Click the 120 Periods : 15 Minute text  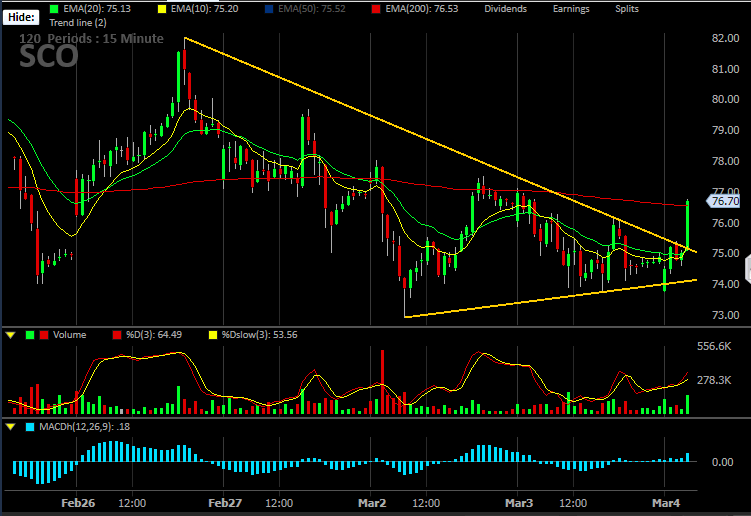(x=91, y=38)
